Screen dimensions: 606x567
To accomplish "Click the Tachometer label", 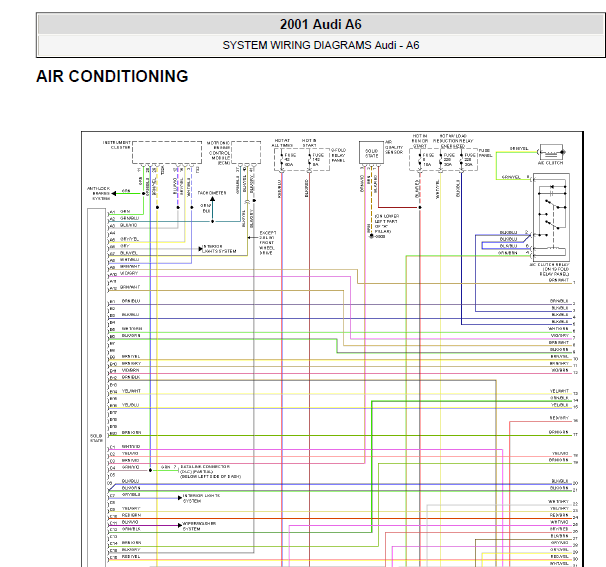I will pos(212,192).
